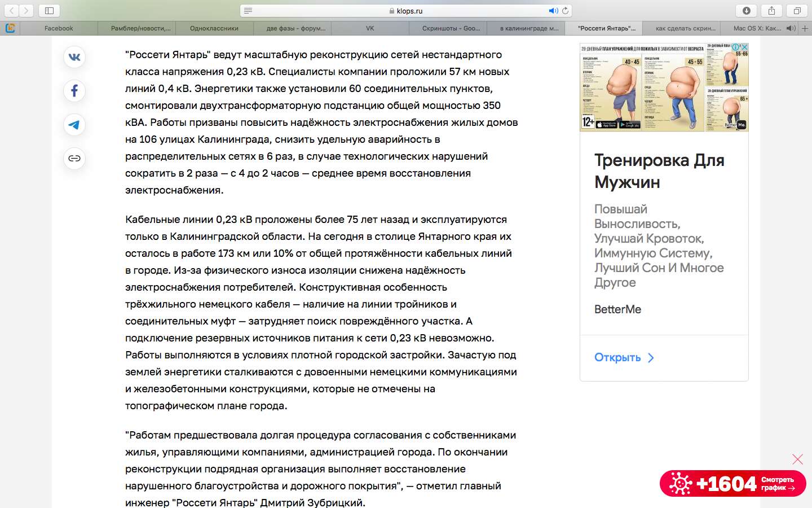Mute audio on the Mac OS X tab
This screenshot has width=812, height=508.
[x=791, y=28]
